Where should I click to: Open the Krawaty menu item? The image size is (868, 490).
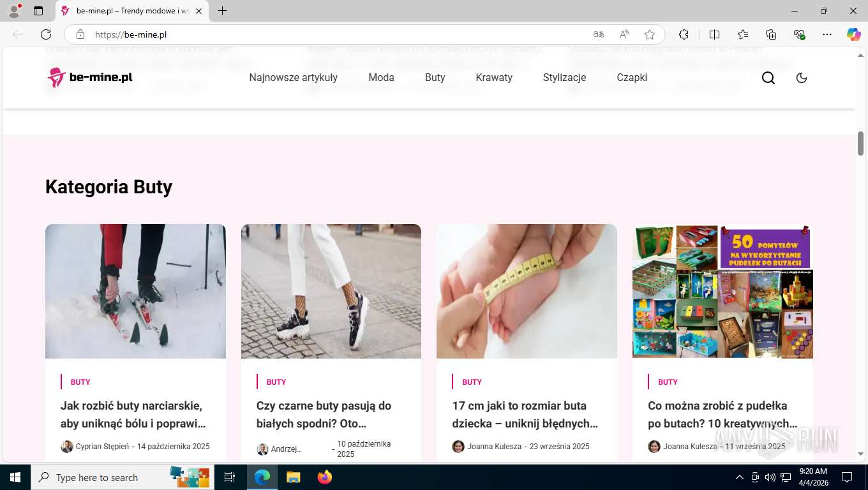coord(494,78)
